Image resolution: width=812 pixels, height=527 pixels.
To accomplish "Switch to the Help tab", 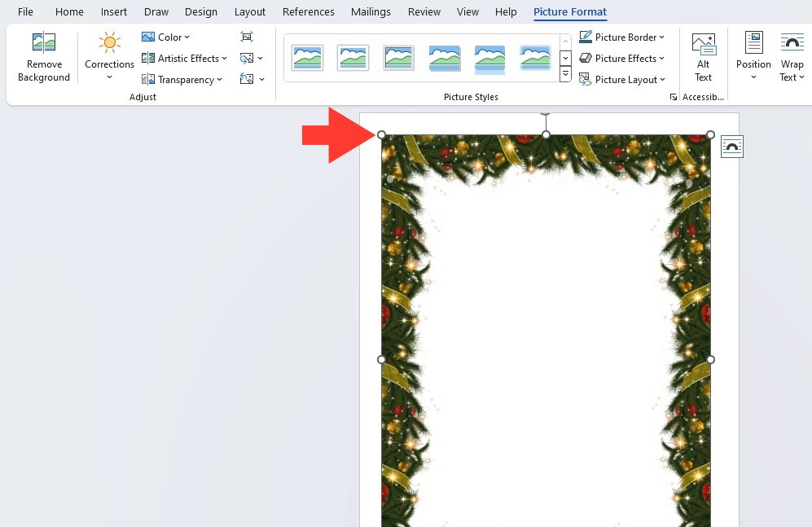I will point(506,11).
